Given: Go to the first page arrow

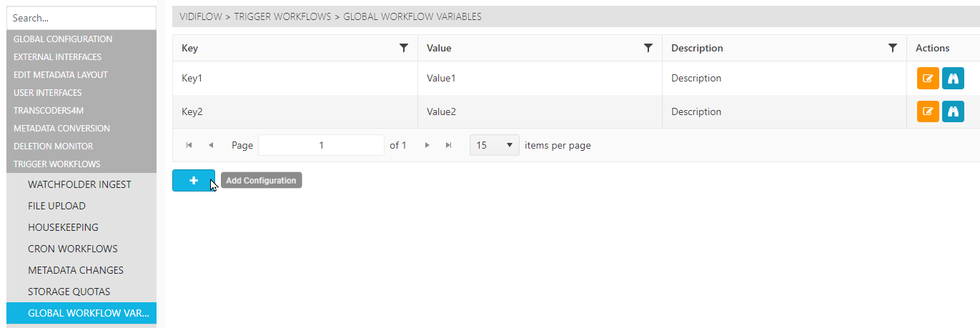Looking at the screenshot, I should (x=189, y=145).
